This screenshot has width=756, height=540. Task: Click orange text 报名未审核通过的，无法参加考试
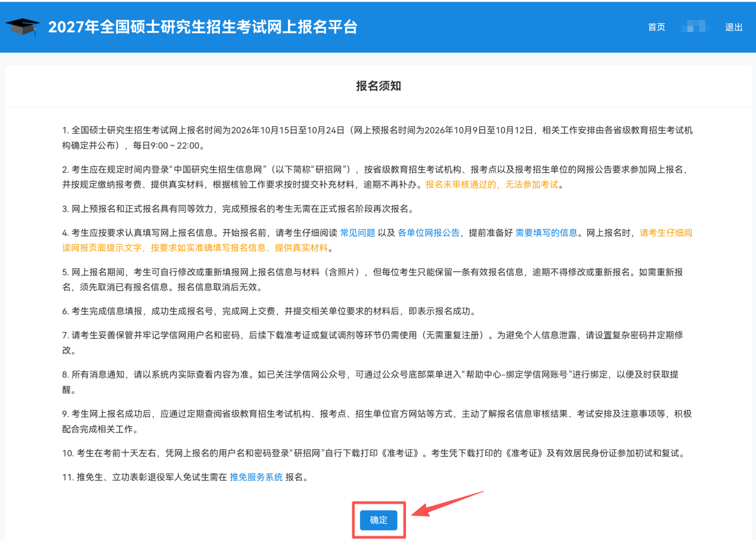tap(492, 184)
